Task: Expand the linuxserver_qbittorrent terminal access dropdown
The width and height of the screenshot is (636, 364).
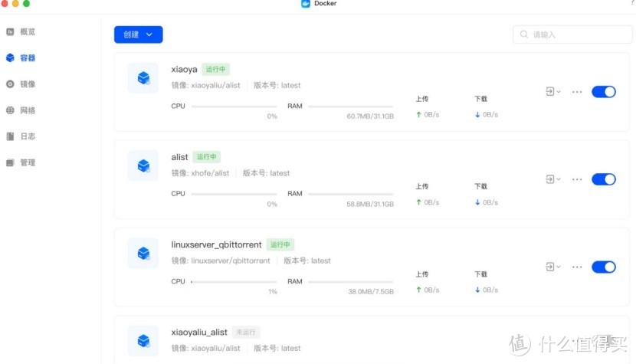Action: [x=553, y=267]
